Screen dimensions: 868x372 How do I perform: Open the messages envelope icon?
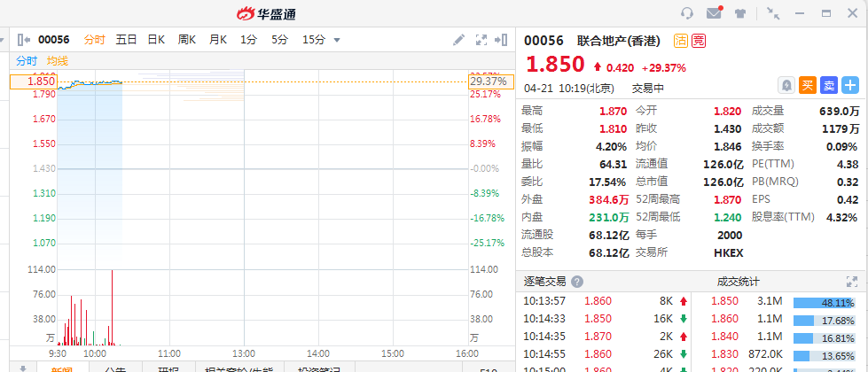point(715,12)
